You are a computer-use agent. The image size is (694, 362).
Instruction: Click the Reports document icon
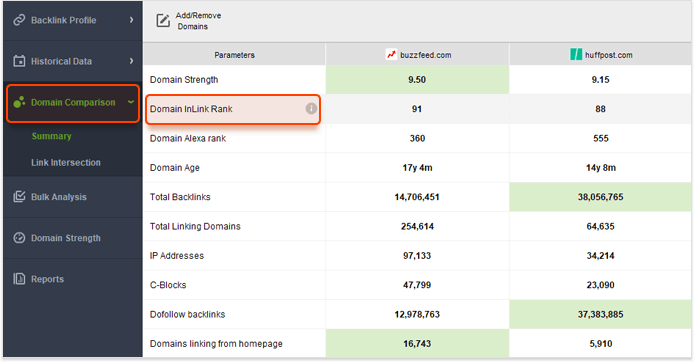tap(19, 279)
